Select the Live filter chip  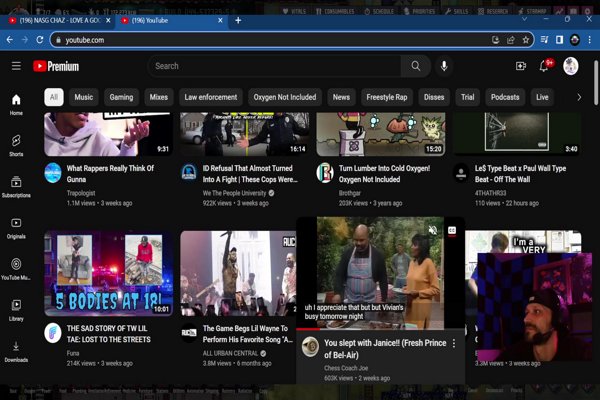tap(542, 97)
